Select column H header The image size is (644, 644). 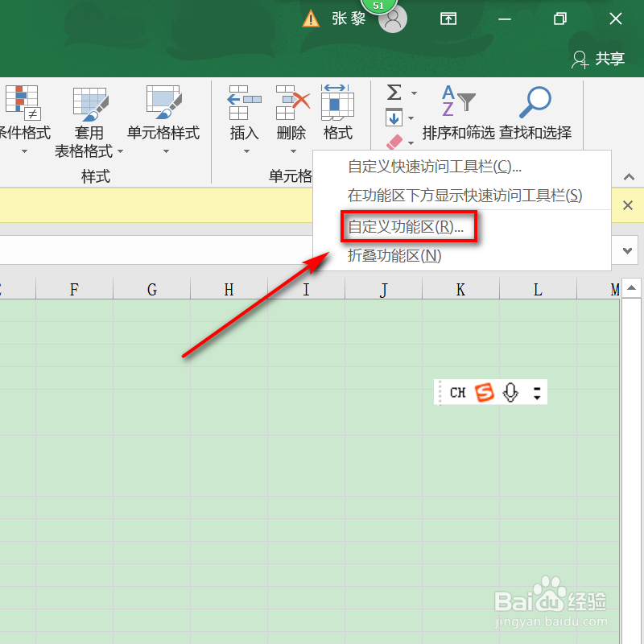coord(229,289)
